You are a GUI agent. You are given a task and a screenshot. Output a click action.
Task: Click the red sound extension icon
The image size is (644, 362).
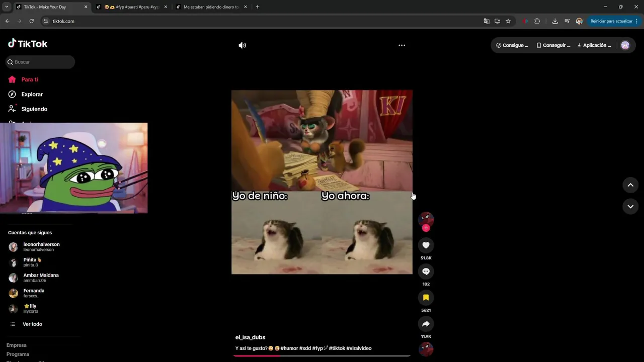coord(525,21)
